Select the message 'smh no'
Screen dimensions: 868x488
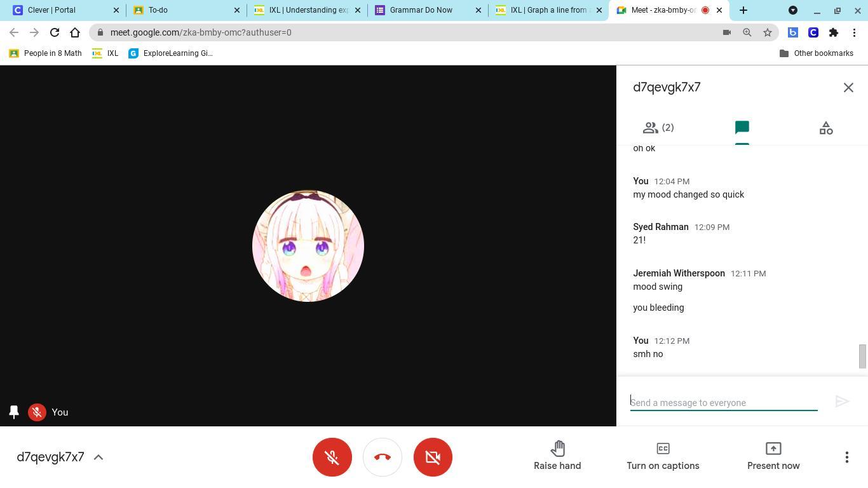tap(648, 354)
